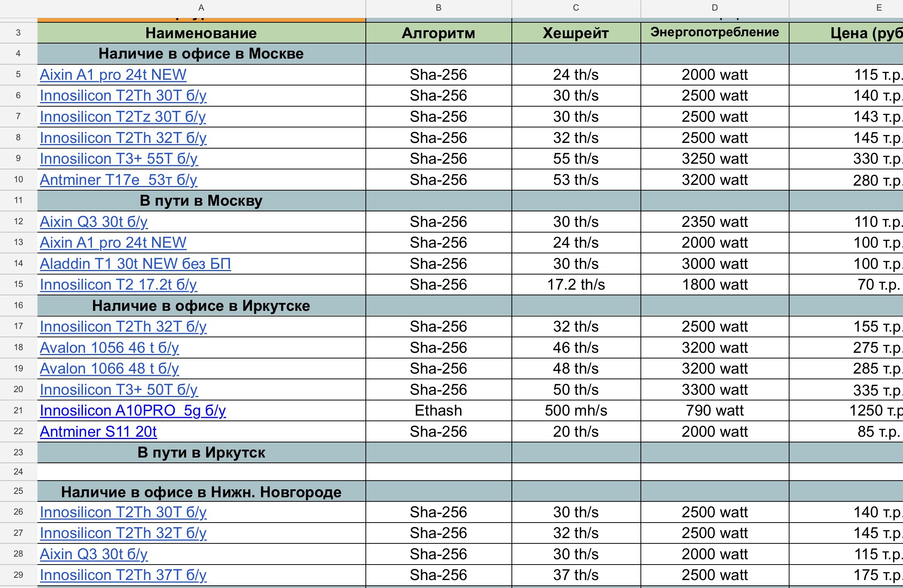Select column E header

[846, 8]
